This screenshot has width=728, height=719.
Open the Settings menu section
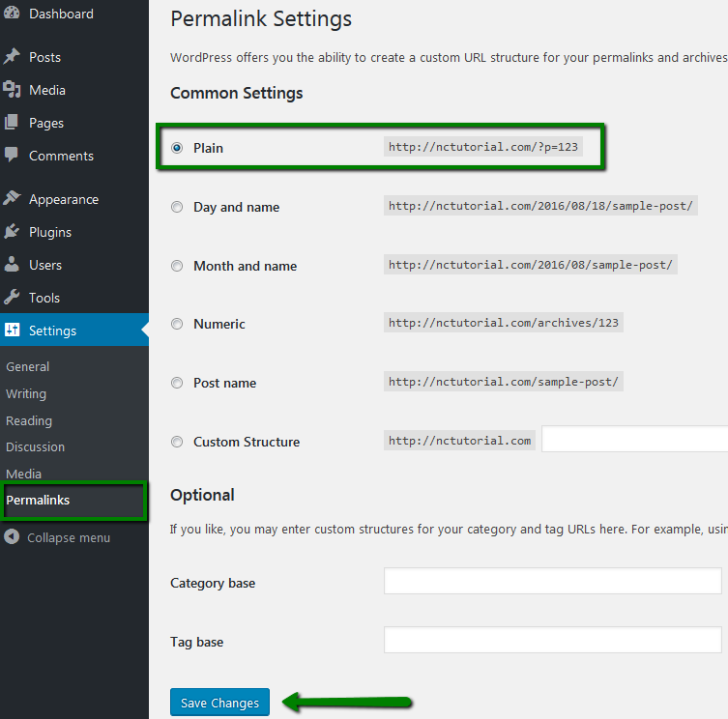click(x=52, y=331)
